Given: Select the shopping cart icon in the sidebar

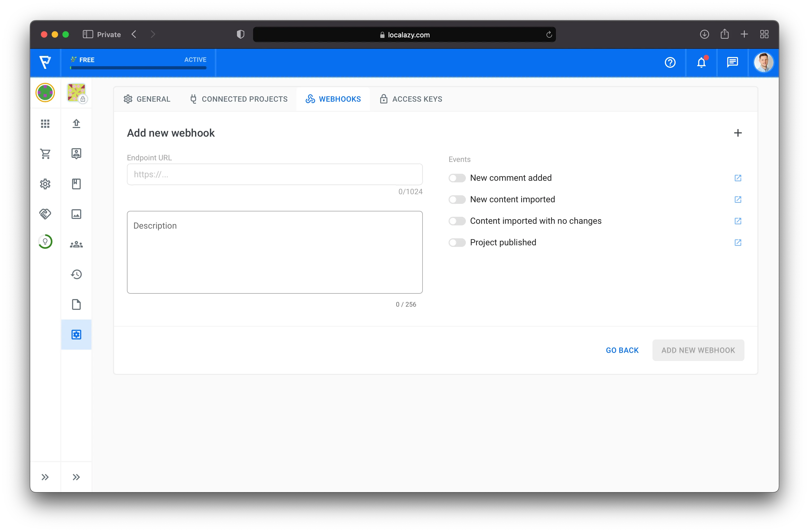Looking at the screenshot, I should (45, 154).
